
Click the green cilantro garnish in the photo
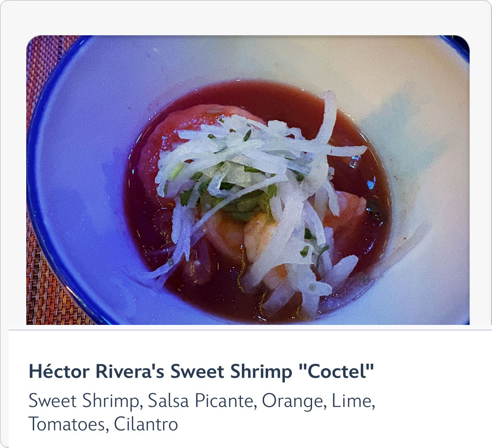coord(246,205)
